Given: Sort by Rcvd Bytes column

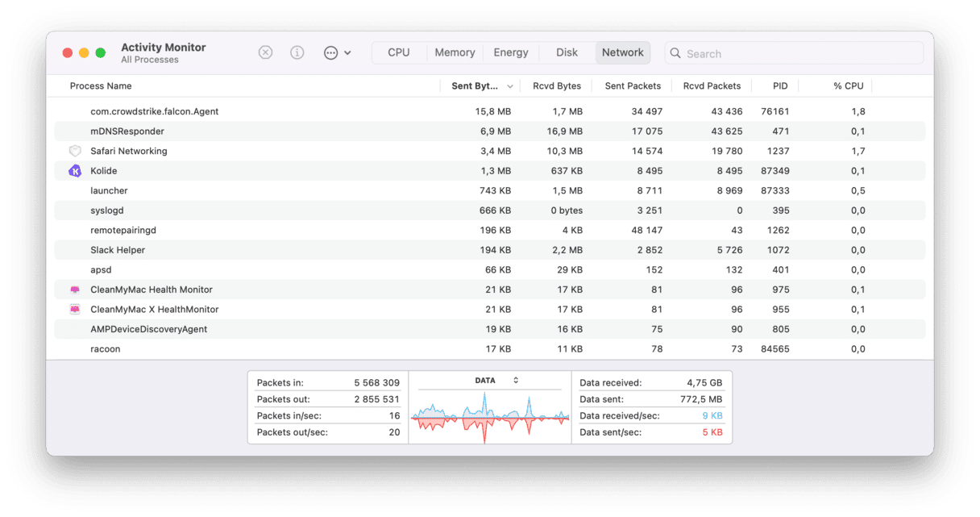Looking at the screenshot, I should 557,85.
